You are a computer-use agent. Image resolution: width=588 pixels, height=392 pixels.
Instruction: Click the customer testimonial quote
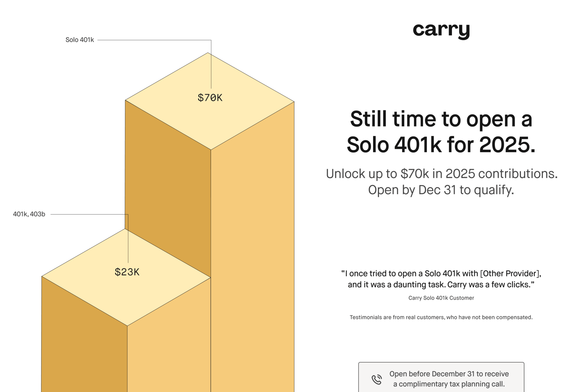pyautogui.click(x=441, y=279)
